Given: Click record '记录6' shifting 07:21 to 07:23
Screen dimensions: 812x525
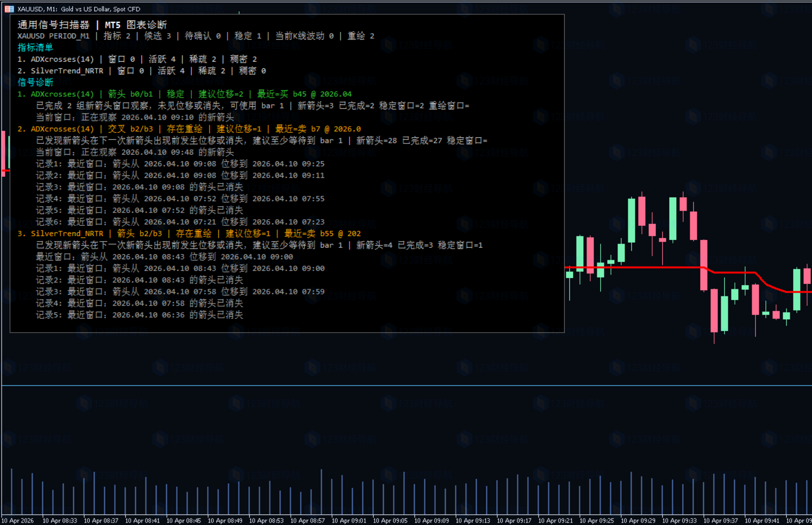Looking at the screenshot, I should click(x=180, y=222).
